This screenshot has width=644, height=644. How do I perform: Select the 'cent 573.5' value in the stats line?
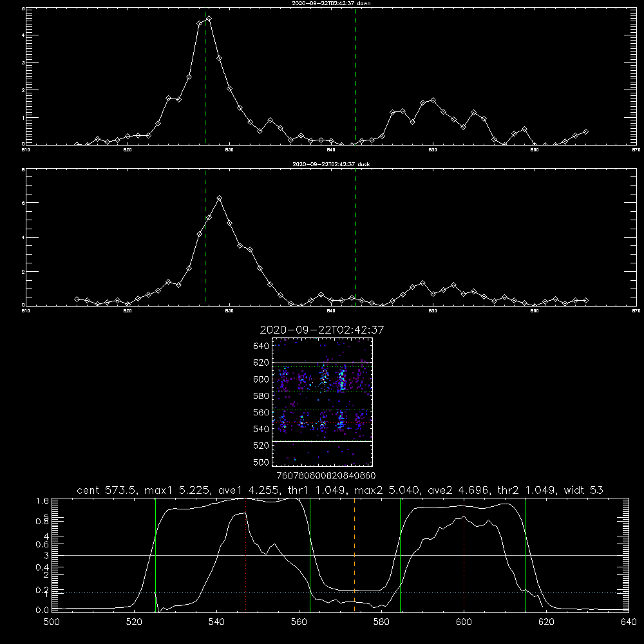(107, 490)
